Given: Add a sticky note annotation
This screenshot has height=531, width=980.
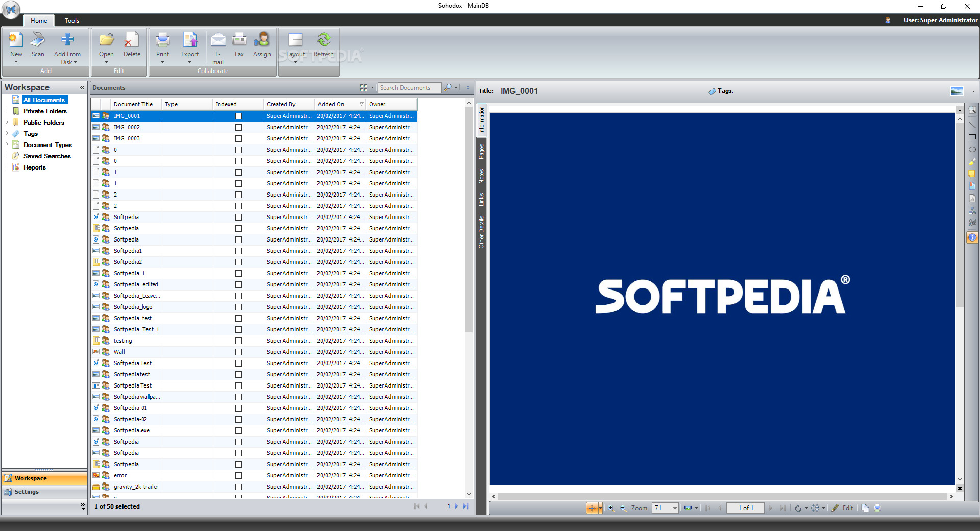Looking at the screenshot, I should pyautogui.click(x=972, y=174).
